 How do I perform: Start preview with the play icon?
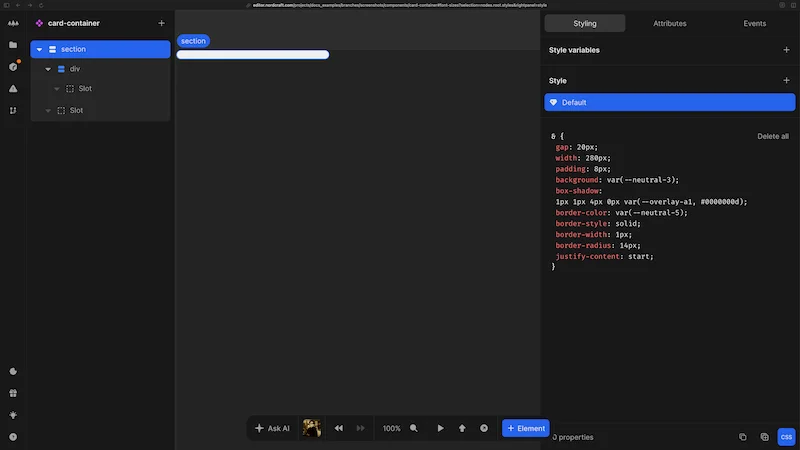tap(440, 428)
